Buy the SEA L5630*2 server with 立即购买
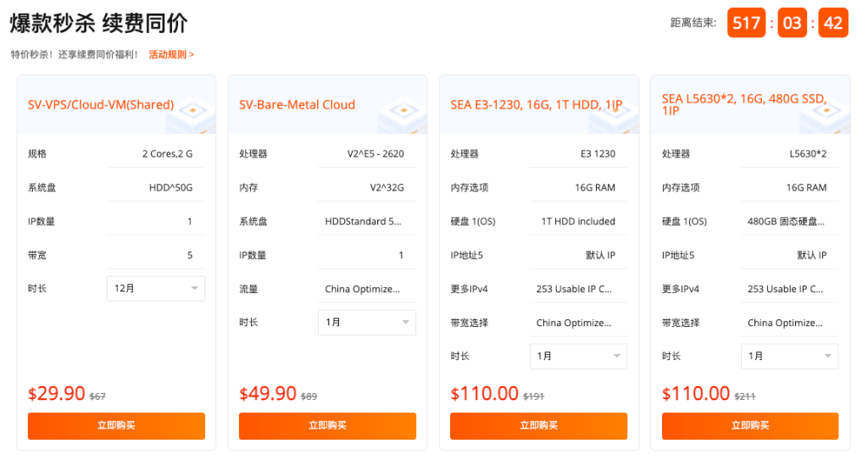This screenshot has width=868, height=460. point(749,425)
